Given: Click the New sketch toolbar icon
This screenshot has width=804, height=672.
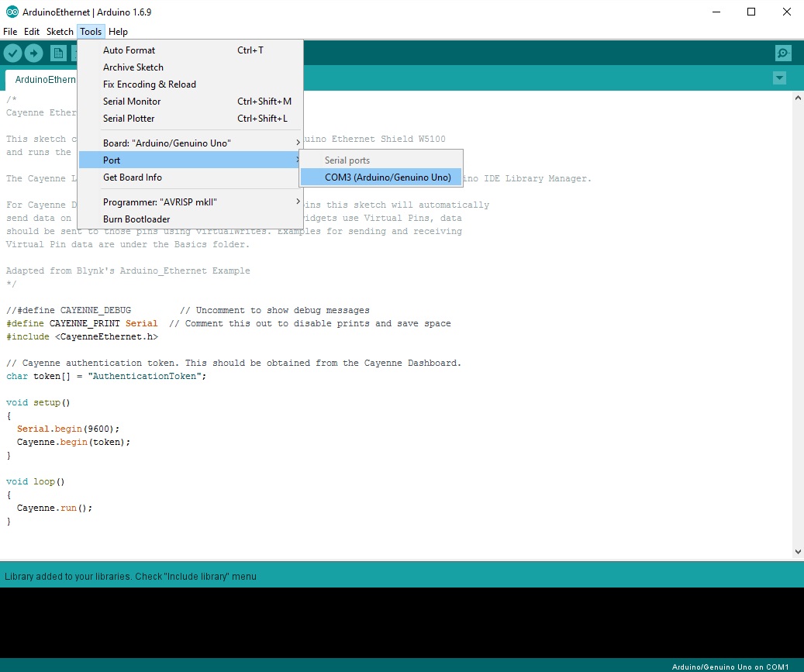Looking at the screenshot, I should point(58,53).
